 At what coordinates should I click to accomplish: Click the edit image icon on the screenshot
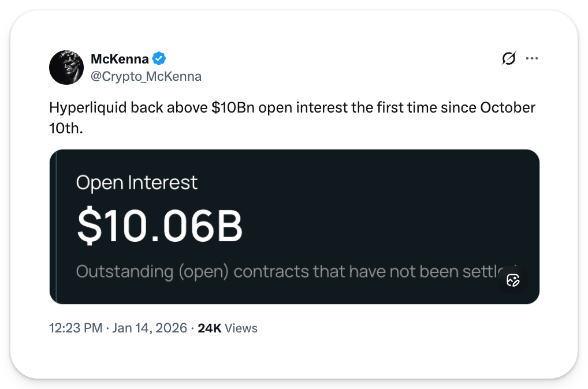[x=513, y=280]
